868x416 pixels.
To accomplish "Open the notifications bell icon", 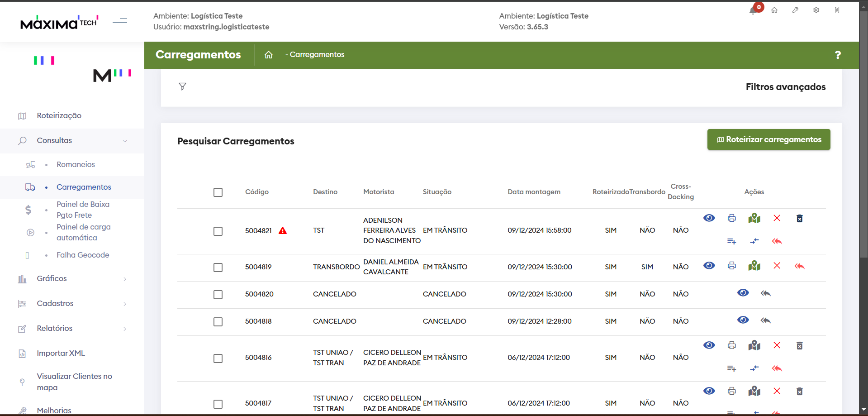I will [754, 10].
